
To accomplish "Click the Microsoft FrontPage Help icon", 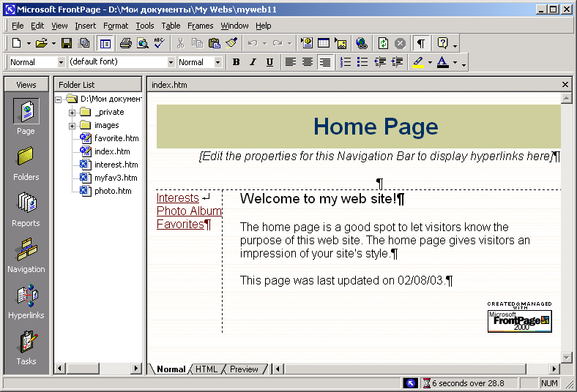I will [442, 43].
